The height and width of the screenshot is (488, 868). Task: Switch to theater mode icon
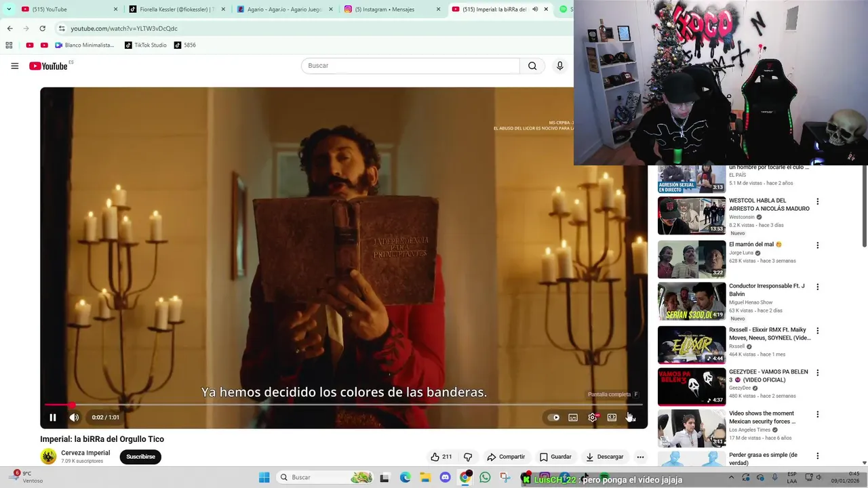point(612,418)
